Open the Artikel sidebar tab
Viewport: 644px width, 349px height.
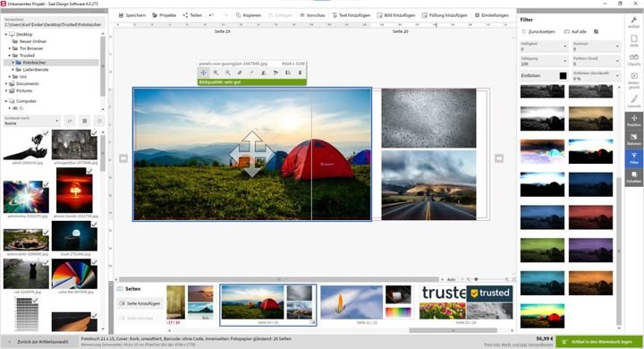pyautogui.click(x=634, y=22)
